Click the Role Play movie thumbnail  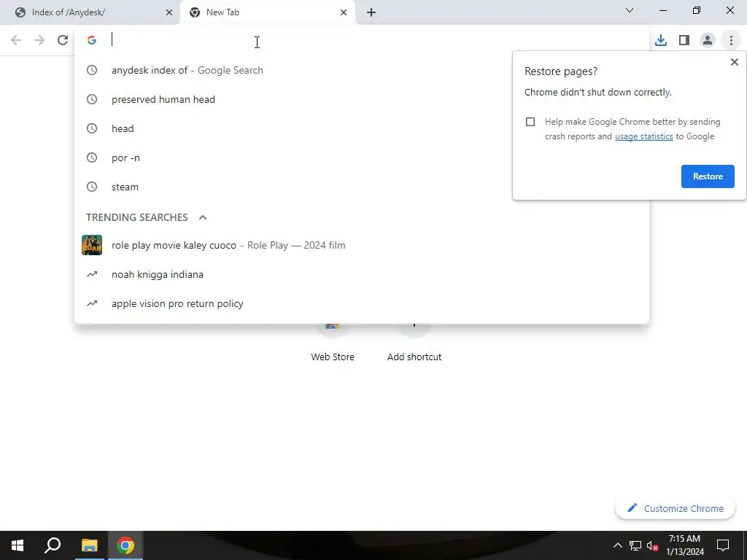[x=92, y=245]
